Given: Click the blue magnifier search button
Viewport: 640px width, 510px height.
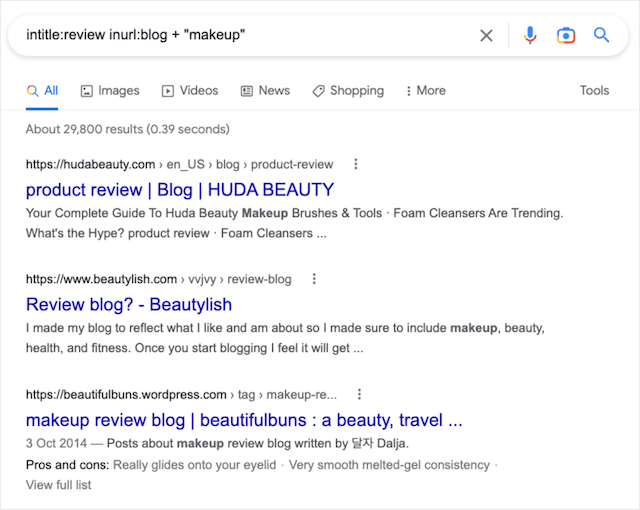Looking at the screenshot, I should (x=601, y=36).
